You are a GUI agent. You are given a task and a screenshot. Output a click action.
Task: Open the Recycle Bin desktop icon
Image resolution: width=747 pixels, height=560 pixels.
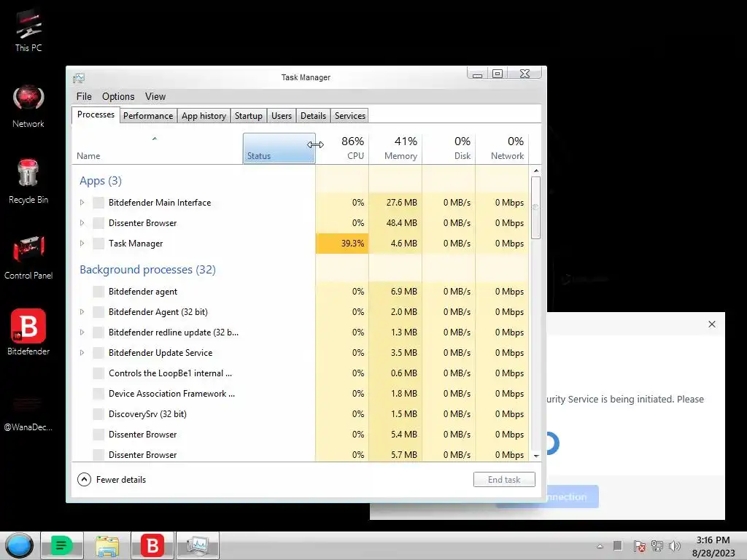pos(28,182)
